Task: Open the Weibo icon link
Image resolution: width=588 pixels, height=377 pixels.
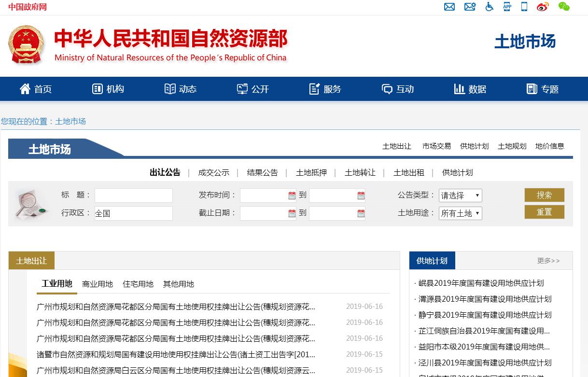Action: point(543,7)
